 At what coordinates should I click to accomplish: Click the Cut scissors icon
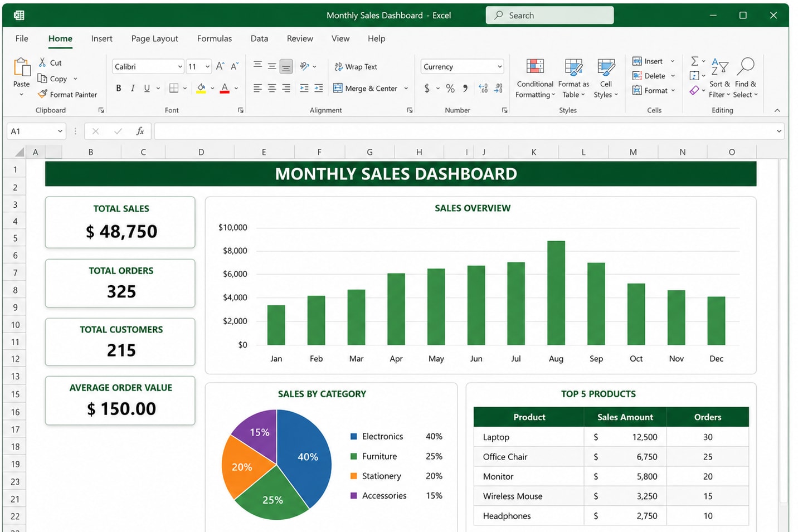[x=42, y=62]
